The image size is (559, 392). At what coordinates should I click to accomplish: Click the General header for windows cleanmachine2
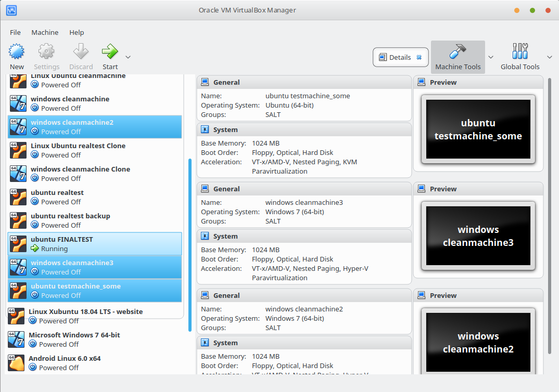[x=304, y=295]
